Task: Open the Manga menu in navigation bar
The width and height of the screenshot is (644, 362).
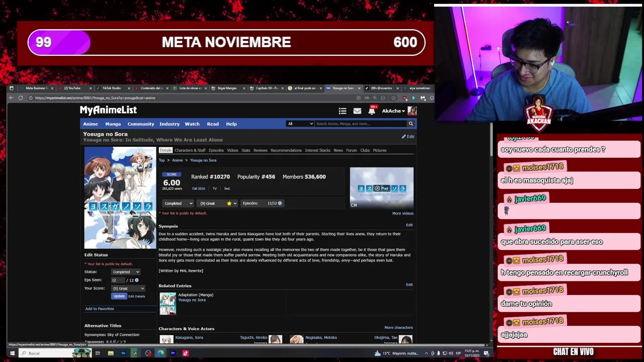Action: point(113,124)
